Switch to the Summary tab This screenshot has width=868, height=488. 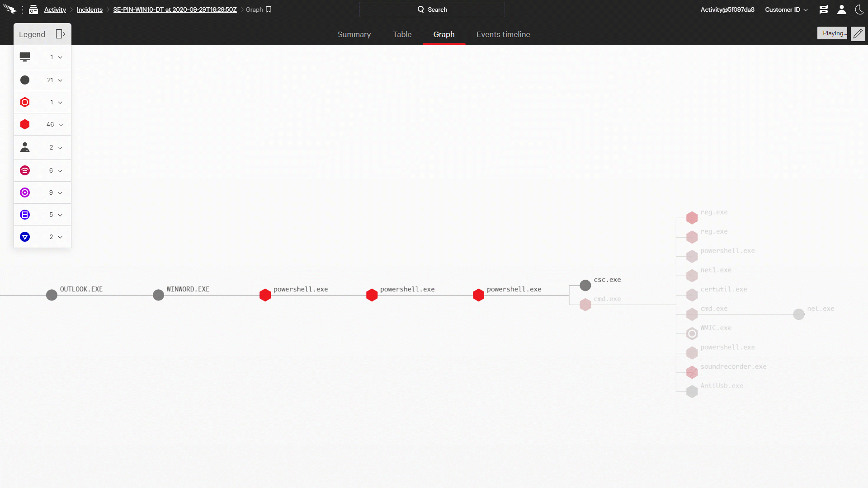pos(354,34)
